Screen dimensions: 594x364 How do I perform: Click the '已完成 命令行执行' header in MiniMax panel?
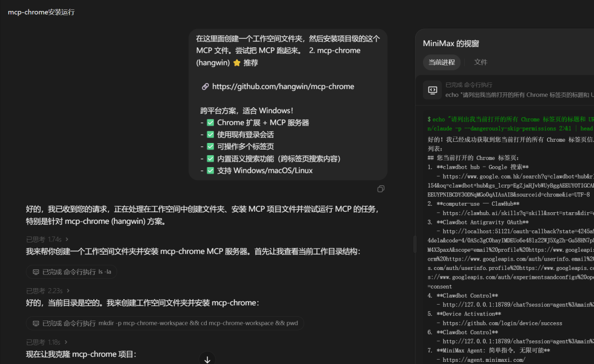click(469, 85)
